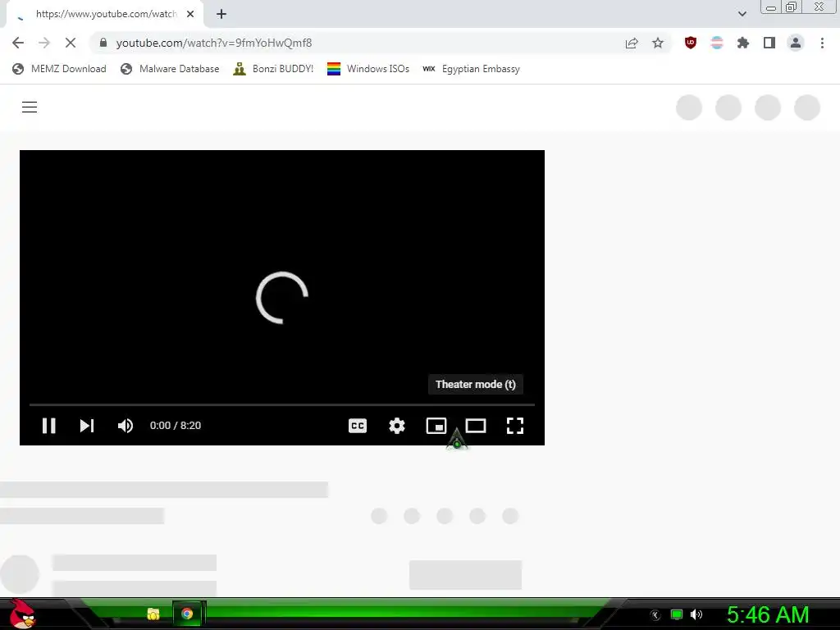Click the browser forward arrow
Image resolution: width=840 pixels, height=630 pixels.
[44, 43]
